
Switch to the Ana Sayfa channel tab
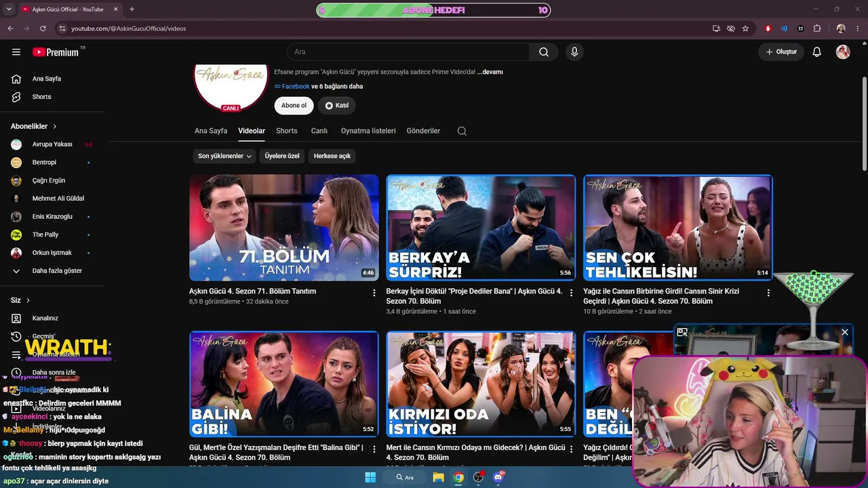click(211, 131)
